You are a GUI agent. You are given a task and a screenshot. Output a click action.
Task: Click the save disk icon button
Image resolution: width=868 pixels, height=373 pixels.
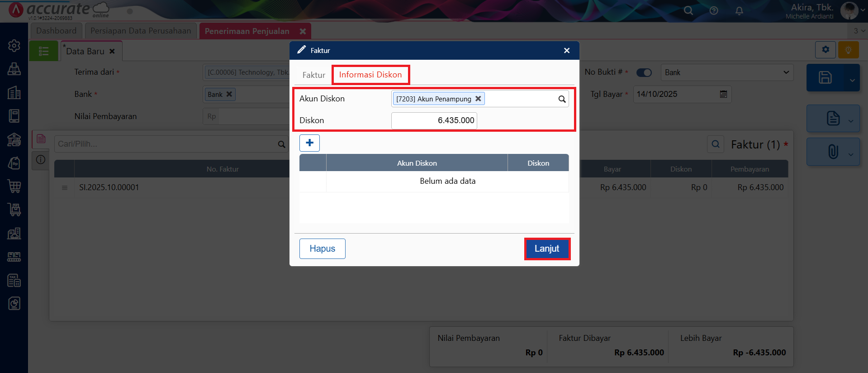coord(825,78)
